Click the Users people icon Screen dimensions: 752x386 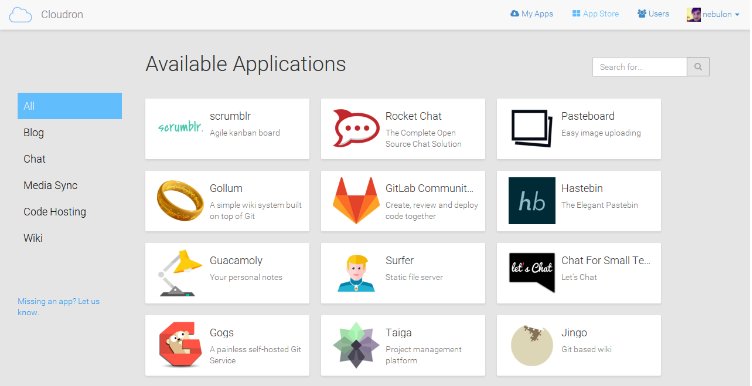pyautogui.click(x=642, y=13)
